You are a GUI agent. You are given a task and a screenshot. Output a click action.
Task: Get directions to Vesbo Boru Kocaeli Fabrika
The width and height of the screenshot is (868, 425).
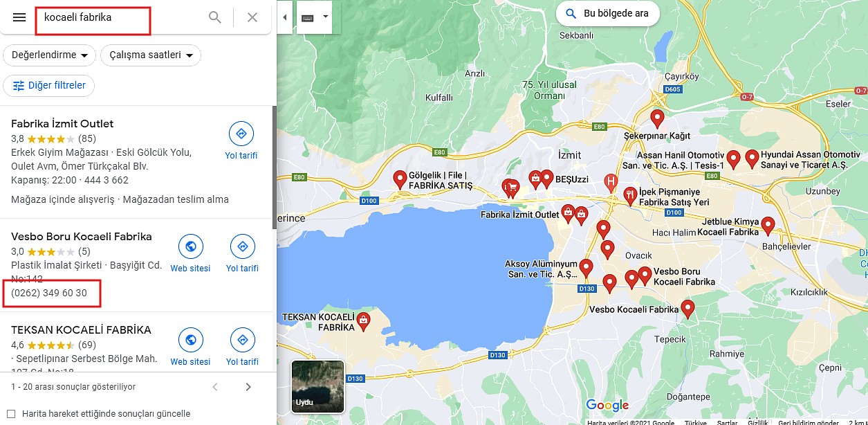pos(242,254)
